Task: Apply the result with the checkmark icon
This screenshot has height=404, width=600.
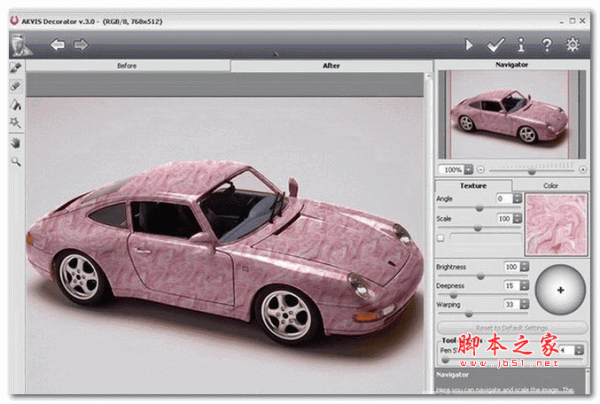Action: [494, 44]
